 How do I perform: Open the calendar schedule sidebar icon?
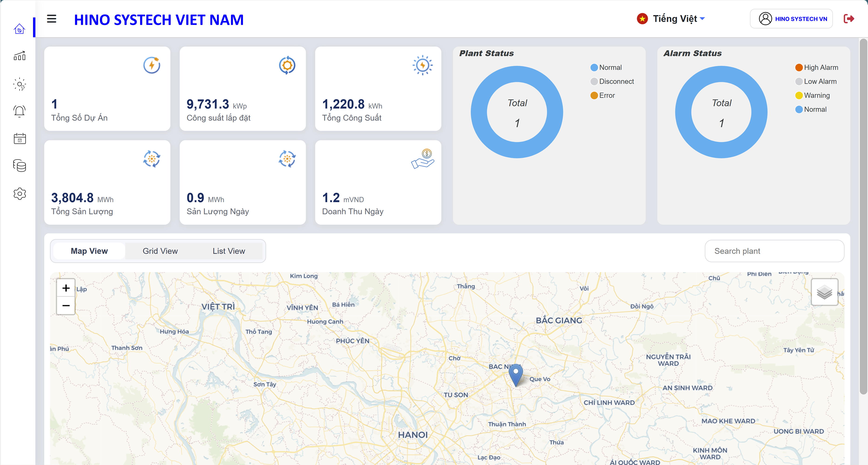(20, 139)
